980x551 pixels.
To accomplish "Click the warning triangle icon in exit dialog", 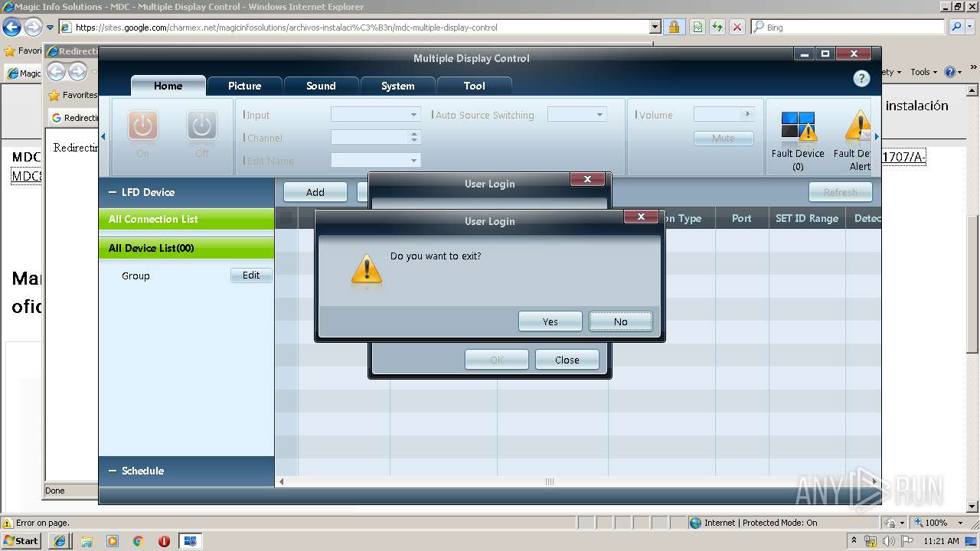I will tap(367, 270).
